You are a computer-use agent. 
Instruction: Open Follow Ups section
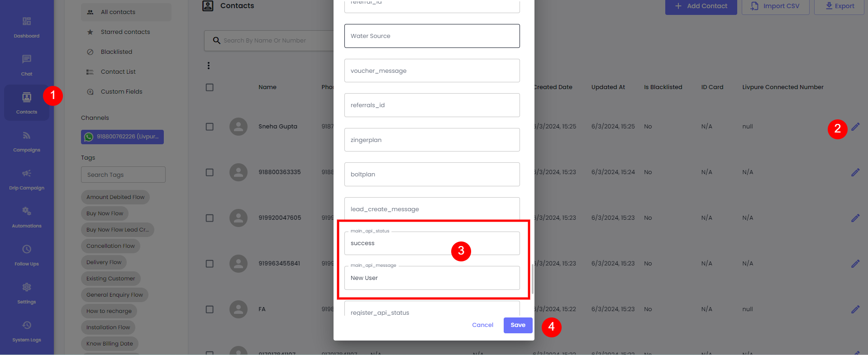27,255
